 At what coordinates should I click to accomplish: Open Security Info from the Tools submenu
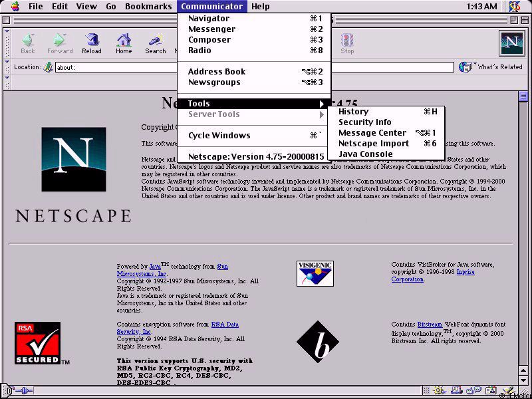[386, 122]
